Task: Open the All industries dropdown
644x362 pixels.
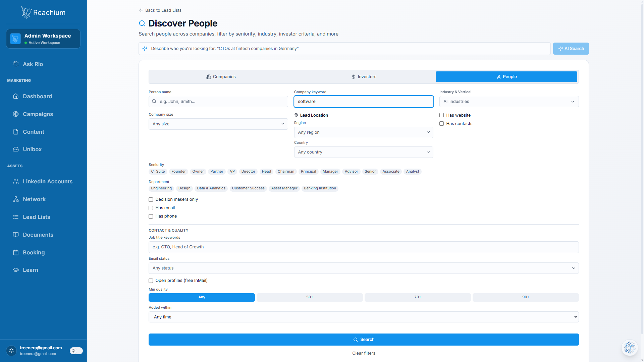Action: [x=509, y=102]
